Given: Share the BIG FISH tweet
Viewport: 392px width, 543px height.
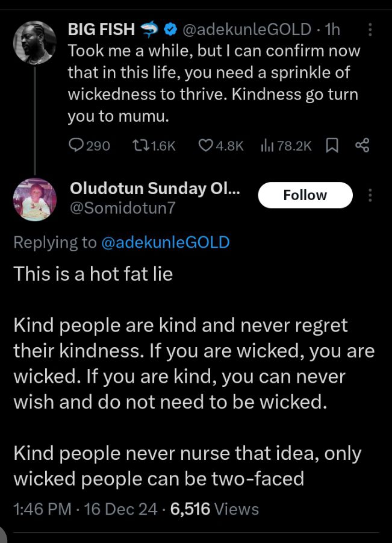Looking at the screenshot, I should pyautogui.click(x=362, y=145).
